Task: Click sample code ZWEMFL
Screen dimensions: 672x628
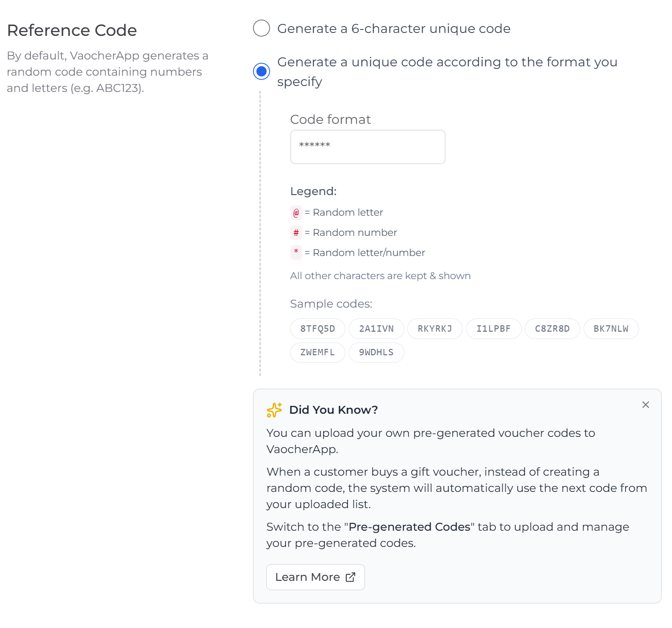Action: pyautogui.click(x=318, y=352)
